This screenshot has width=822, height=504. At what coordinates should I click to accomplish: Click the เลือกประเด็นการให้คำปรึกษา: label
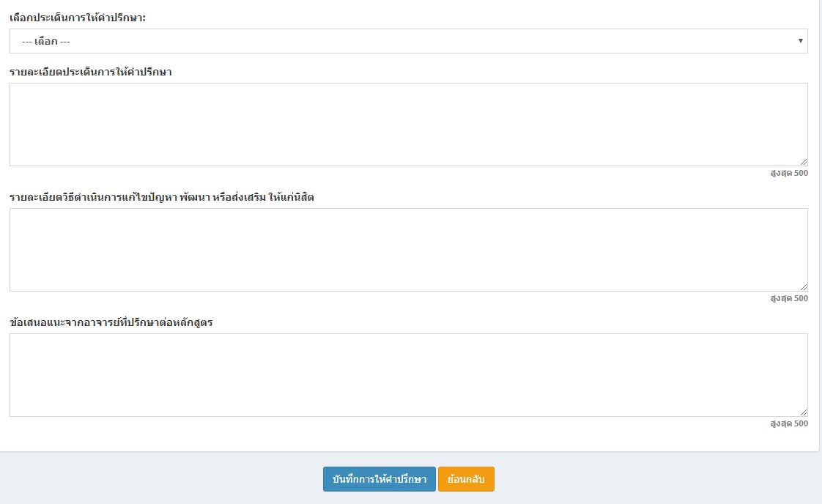[78, 17]
